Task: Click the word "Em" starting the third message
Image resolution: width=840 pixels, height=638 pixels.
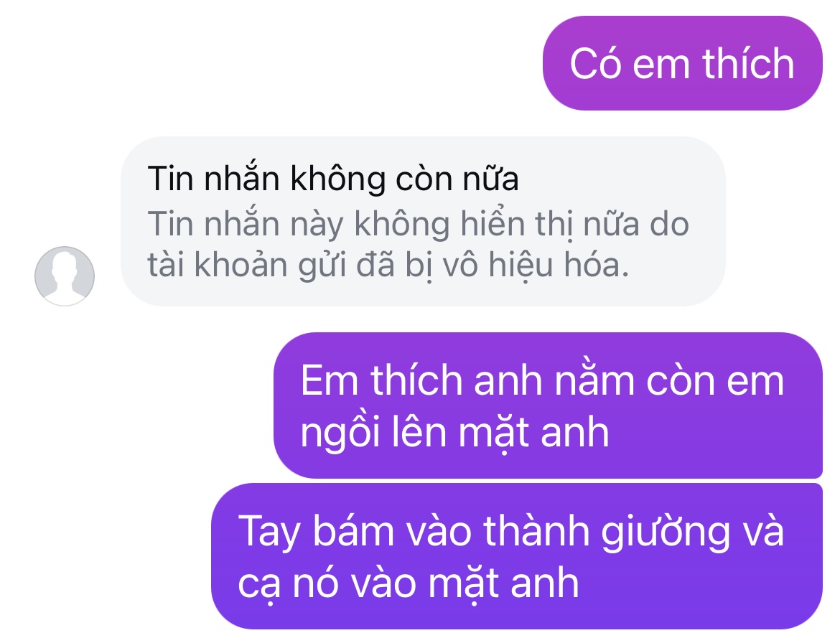Action: coord(329,380)
